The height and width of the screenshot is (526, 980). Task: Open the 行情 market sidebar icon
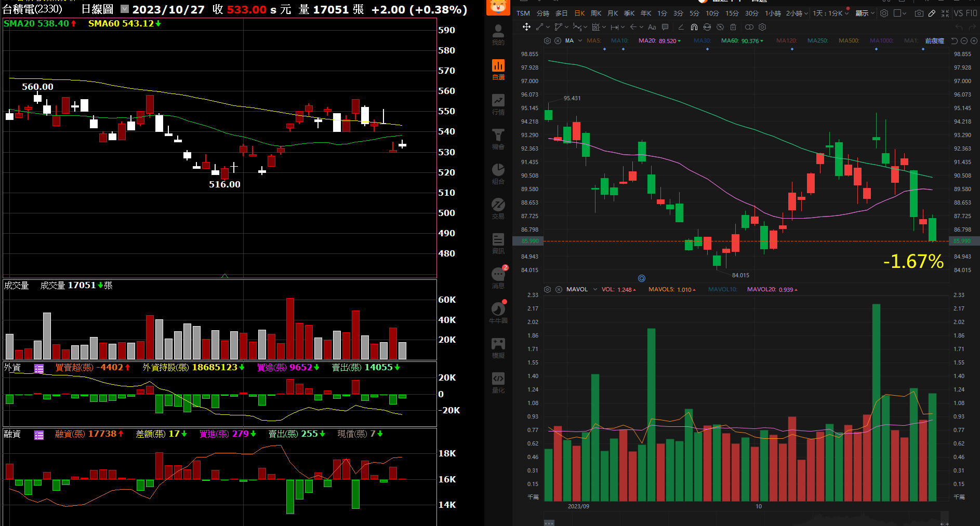click(x=498, y=104)
